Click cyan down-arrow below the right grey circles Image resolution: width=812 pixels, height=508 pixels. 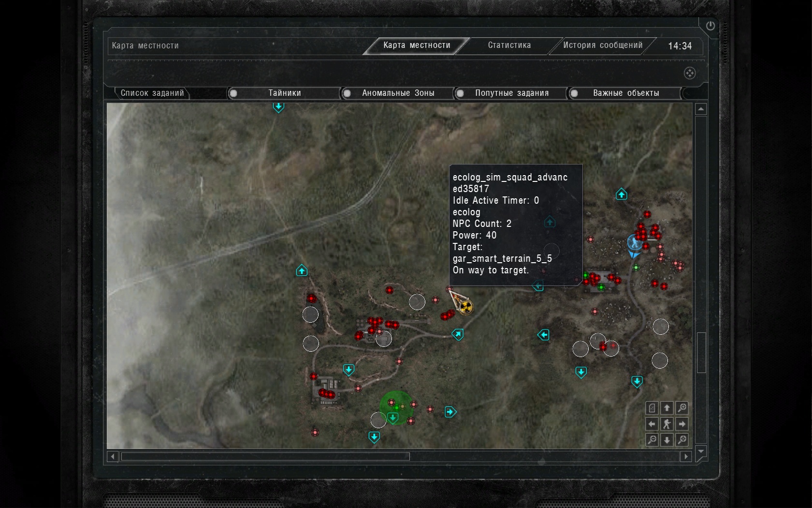581,373
